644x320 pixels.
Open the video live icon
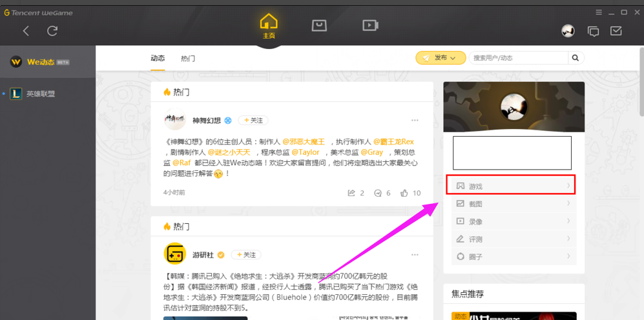(x=369, y=25)
